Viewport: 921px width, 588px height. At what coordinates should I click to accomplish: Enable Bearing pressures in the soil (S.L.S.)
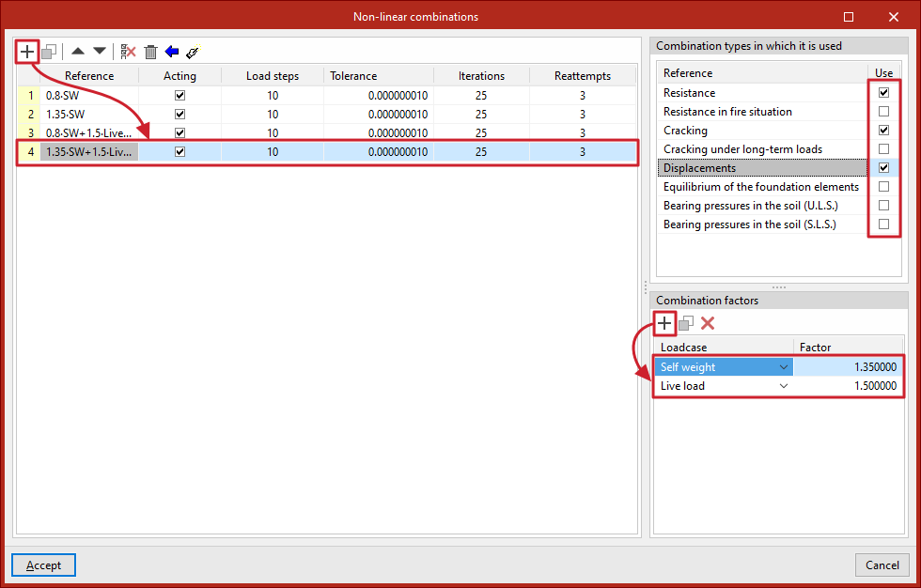[x=883, y=224]
